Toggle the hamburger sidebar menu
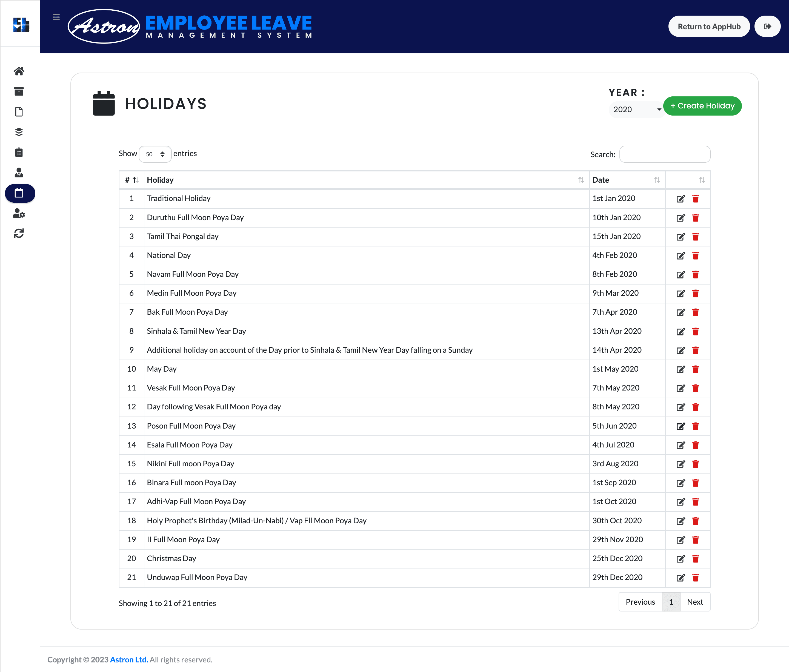789x672 pixels. click(56, 17)
